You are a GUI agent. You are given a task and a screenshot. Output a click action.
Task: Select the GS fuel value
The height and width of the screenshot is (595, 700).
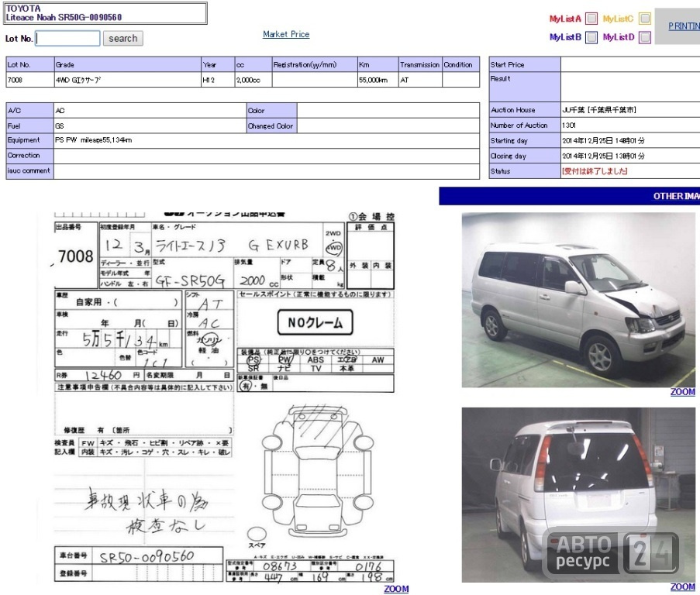pos(60,126)
